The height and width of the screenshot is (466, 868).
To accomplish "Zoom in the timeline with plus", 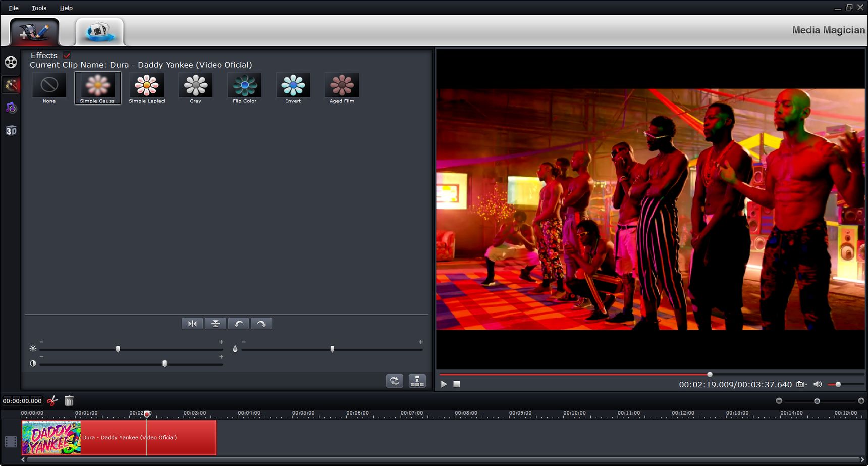I will point(861,401).
